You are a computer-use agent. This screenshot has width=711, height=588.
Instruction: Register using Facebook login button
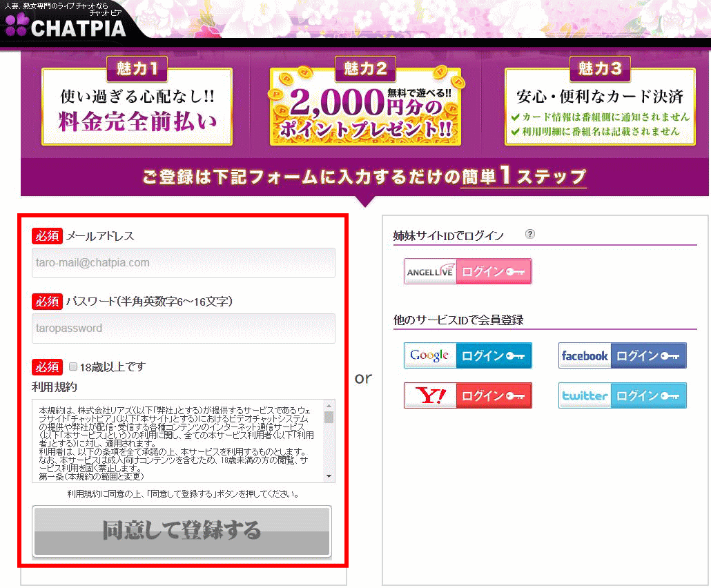[622, 355]
